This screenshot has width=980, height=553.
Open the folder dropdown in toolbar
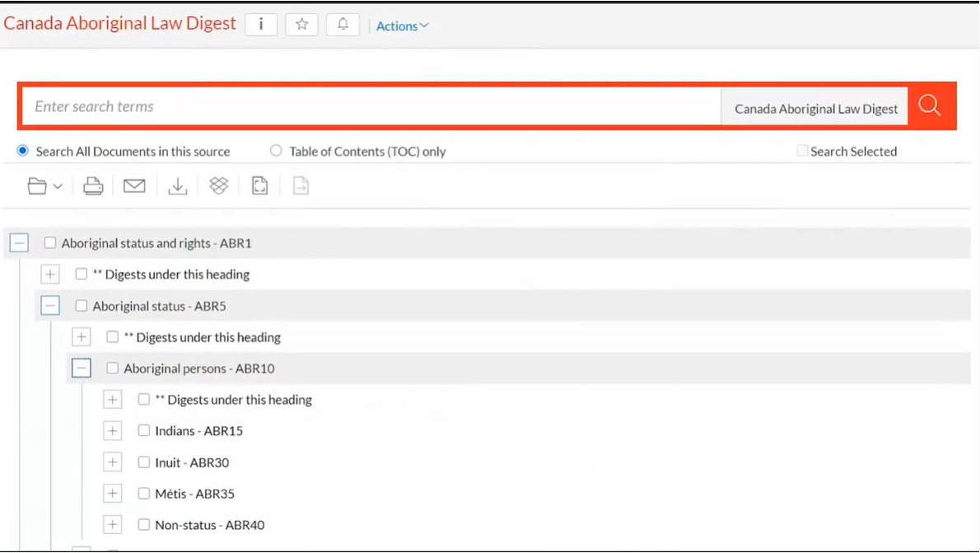[x=44, y=186]
